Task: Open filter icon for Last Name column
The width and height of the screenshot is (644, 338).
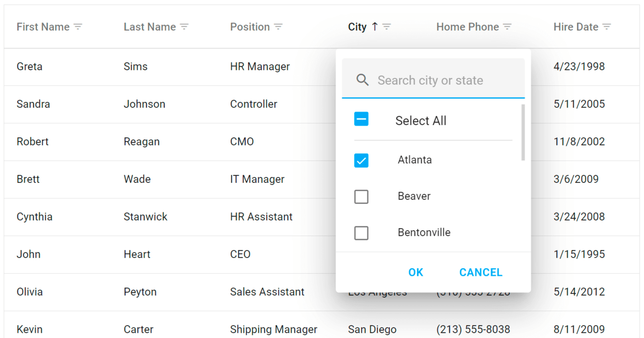Action: [x=184, y=27]
